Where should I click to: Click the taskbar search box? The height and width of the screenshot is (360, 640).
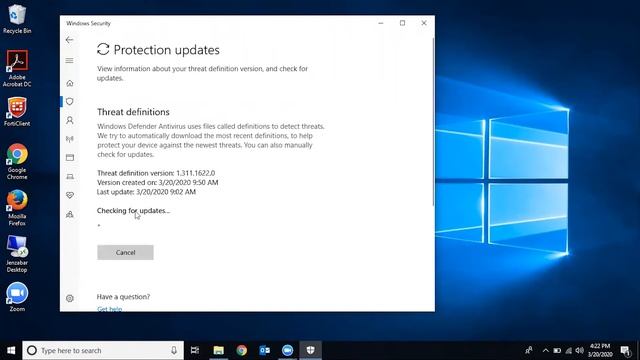pyautogui.click(x=103, y=350)
